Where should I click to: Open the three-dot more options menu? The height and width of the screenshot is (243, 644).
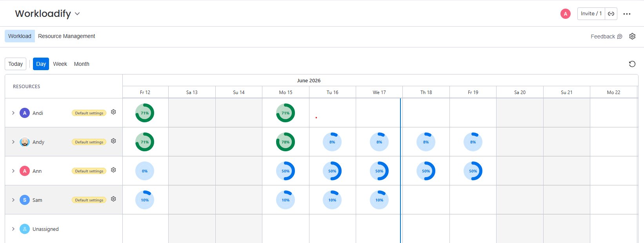pos(627,14)
